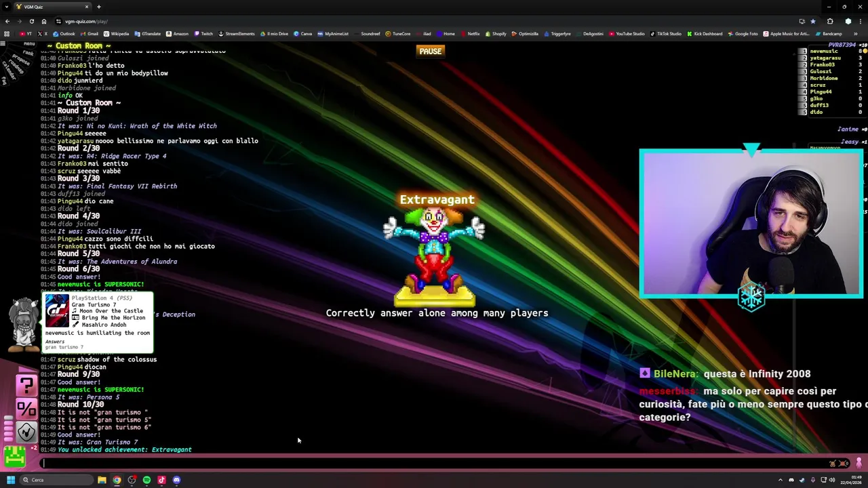The height and width of the screenshot is (488, 868).
Task: Open the Gmail bookmark
Action: point(90,34)
